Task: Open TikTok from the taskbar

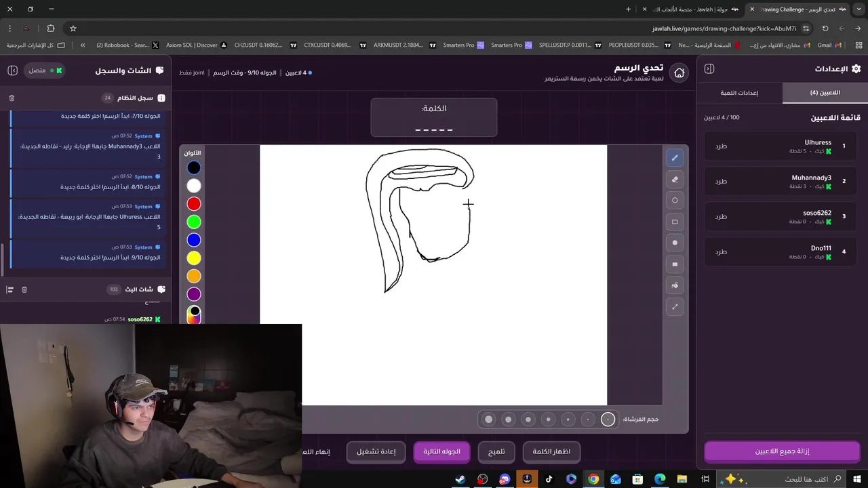Action: [549, 479]
